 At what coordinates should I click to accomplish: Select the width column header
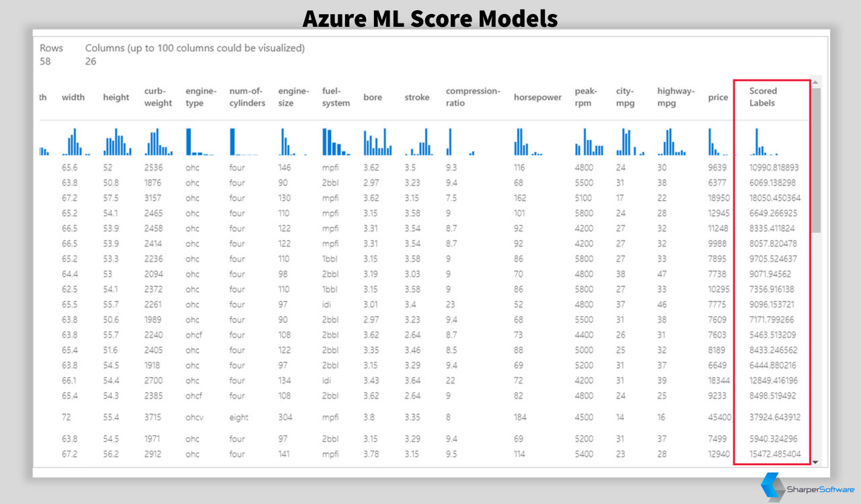pos(73,97)
